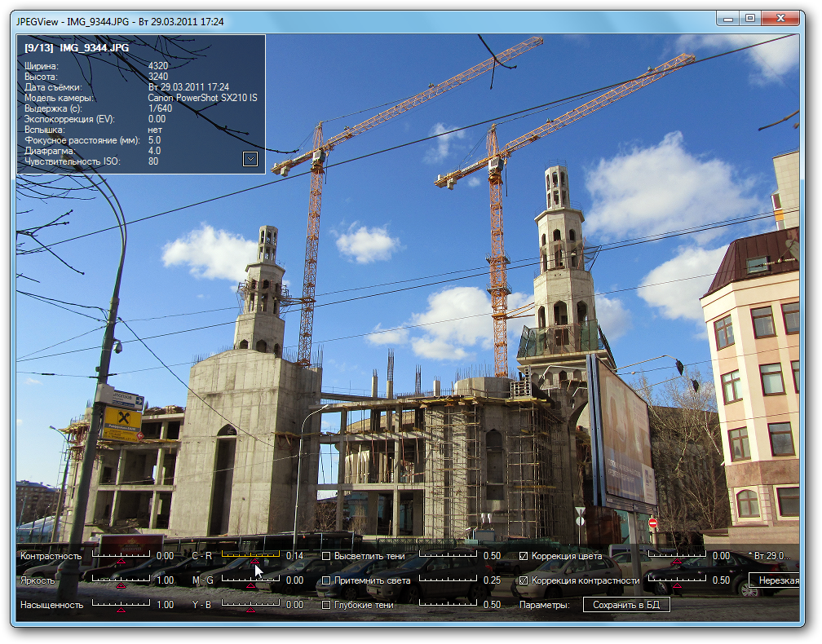Screen dimensions: 822x644
Task: Click the M - G color balance slider
Action: pyautogui.click(x=250, y=580)
